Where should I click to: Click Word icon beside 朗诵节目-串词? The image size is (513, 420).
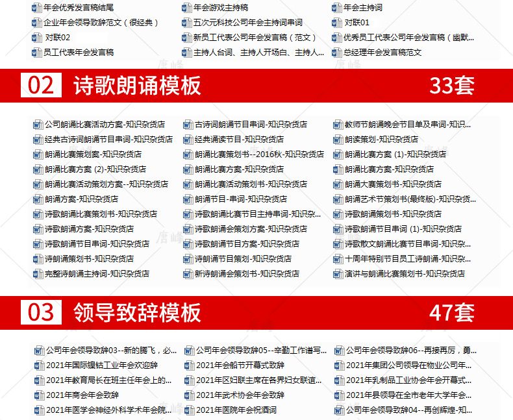[x=188, y=199]
